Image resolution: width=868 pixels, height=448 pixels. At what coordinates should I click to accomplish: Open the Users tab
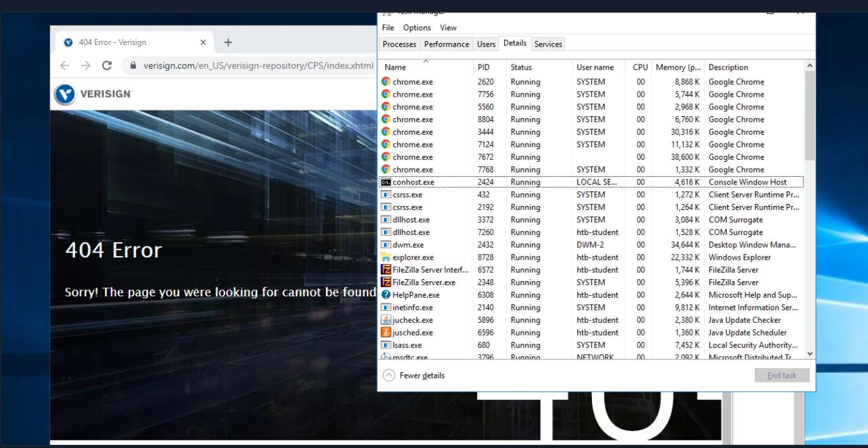pyautogui.click(x=486, y=44)
